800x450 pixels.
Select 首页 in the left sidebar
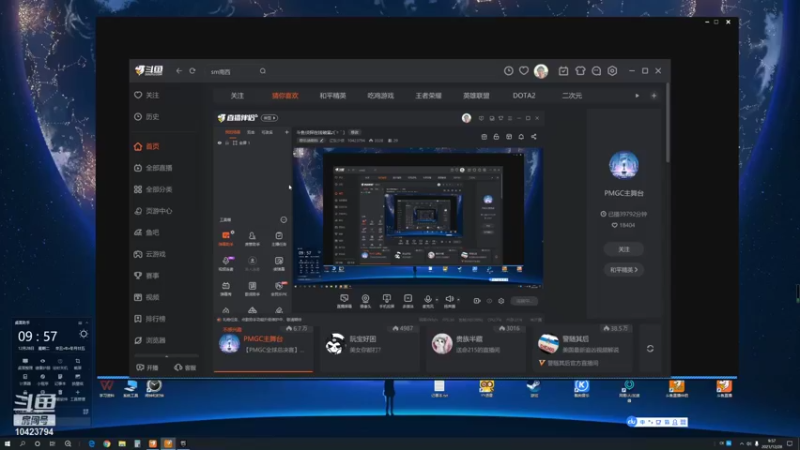[x=147, y=146]
